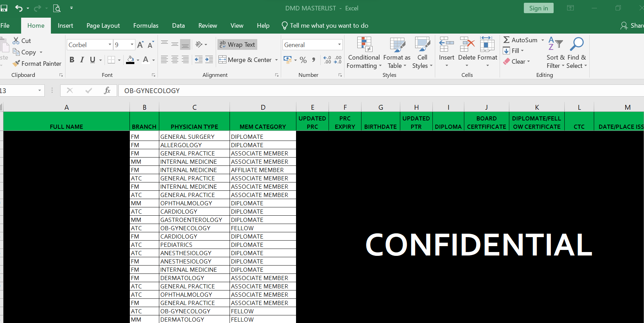Open Sort & Filter options
The height and width of the screenshot is (323, 644).
click(x=556, y=53)
